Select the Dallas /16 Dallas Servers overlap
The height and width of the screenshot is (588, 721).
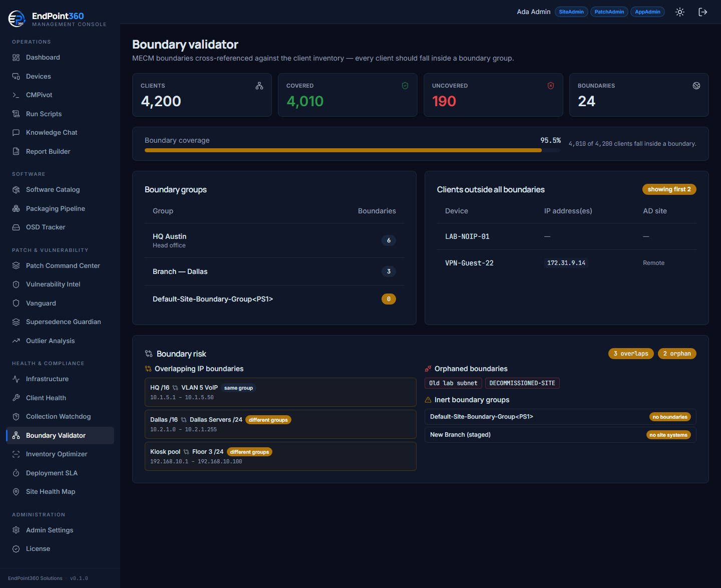[x=280, y=424]
